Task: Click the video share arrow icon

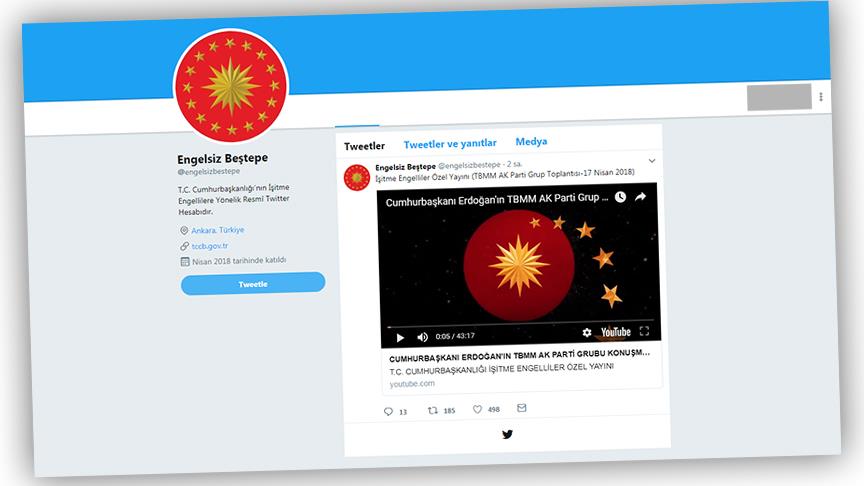Action: (x=640, y=196)
